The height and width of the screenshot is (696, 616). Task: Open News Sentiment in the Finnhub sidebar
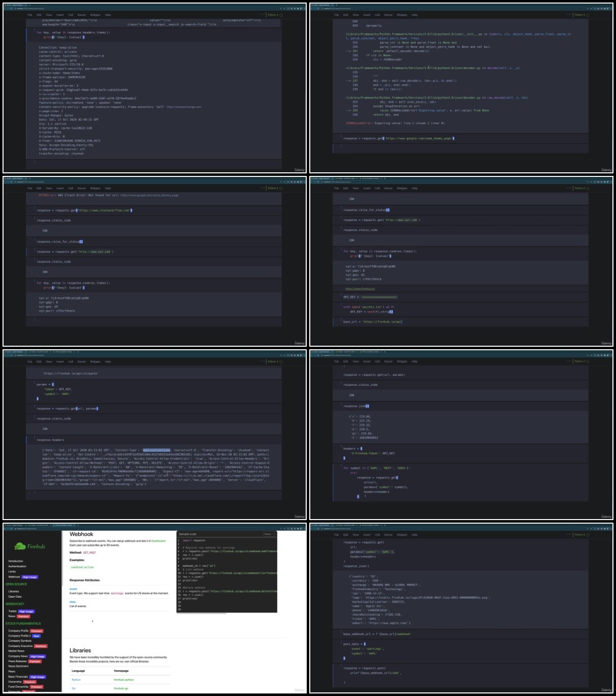coord(18,666)
